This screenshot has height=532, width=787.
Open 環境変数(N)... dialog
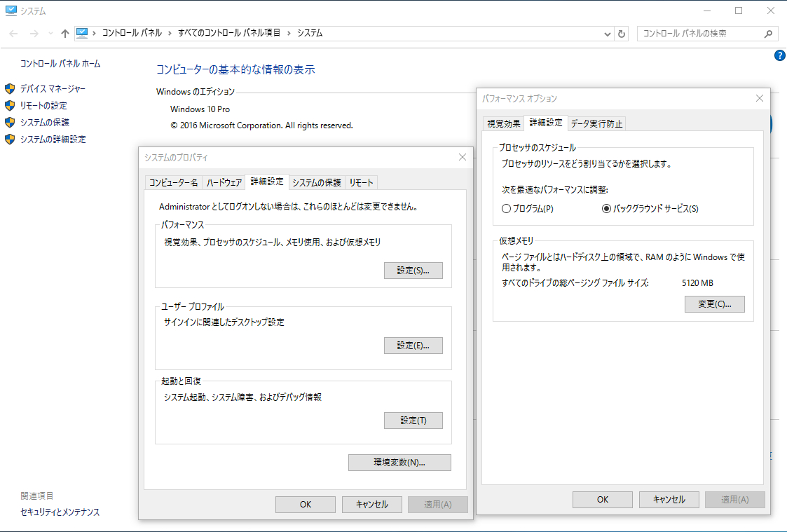399,463
